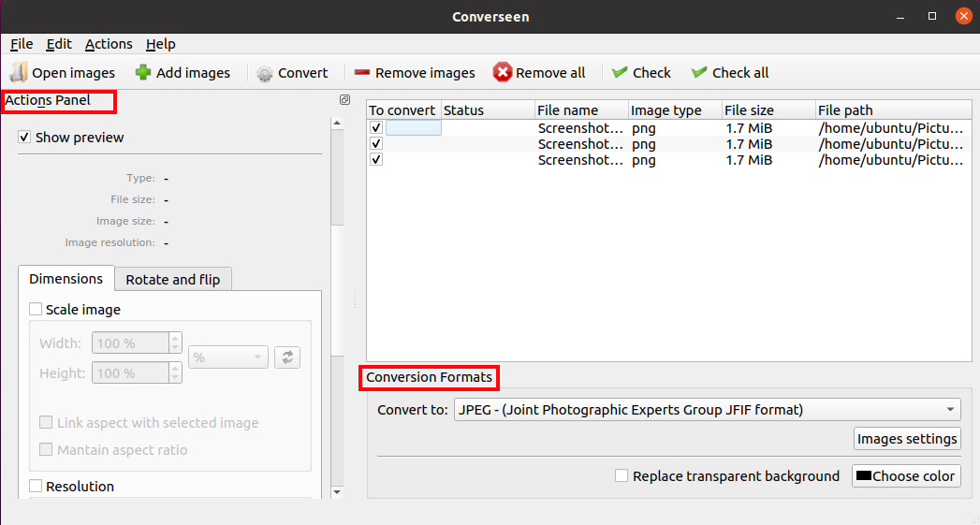Uncheck the first file's To convert checkbox

(375, 127)
